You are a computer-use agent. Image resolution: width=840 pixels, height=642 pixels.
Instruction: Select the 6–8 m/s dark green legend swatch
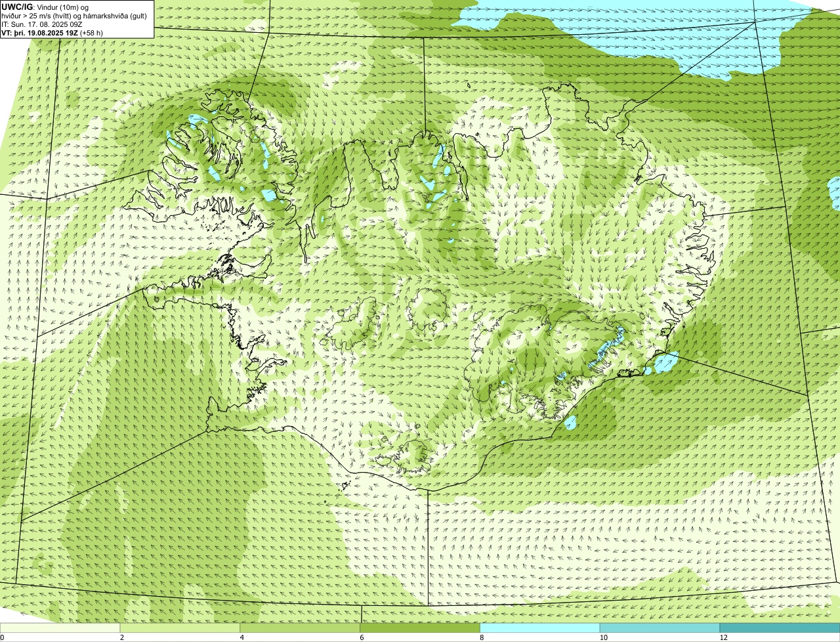pos(420,628)
